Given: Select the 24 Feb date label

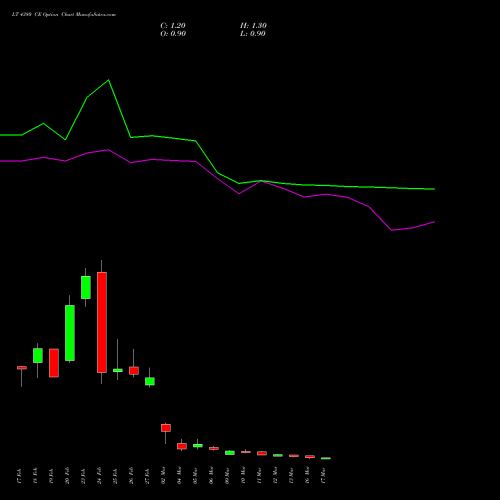Looking at the screenshot, I should [99, 476].
